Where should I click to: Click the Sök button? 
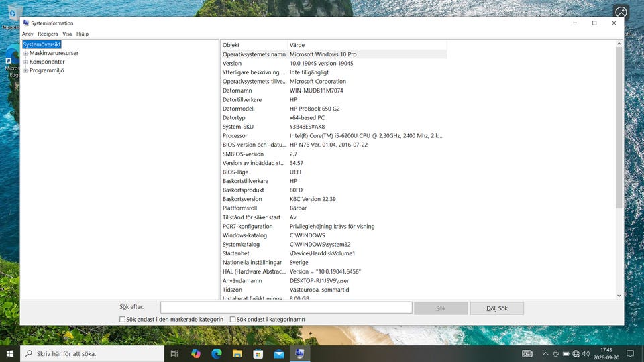point(441,308)
